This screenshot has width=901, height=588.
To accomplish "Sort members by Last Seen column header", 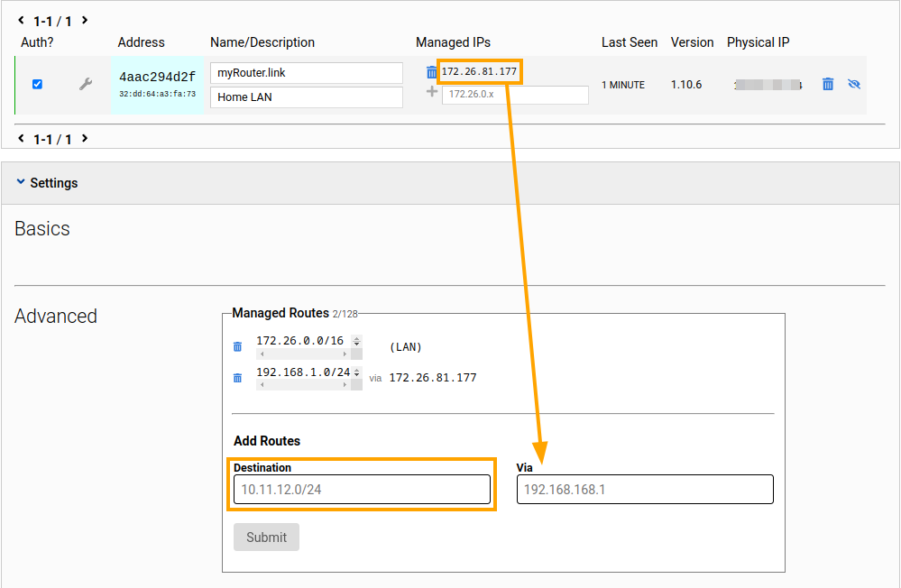I will (629, 42).
